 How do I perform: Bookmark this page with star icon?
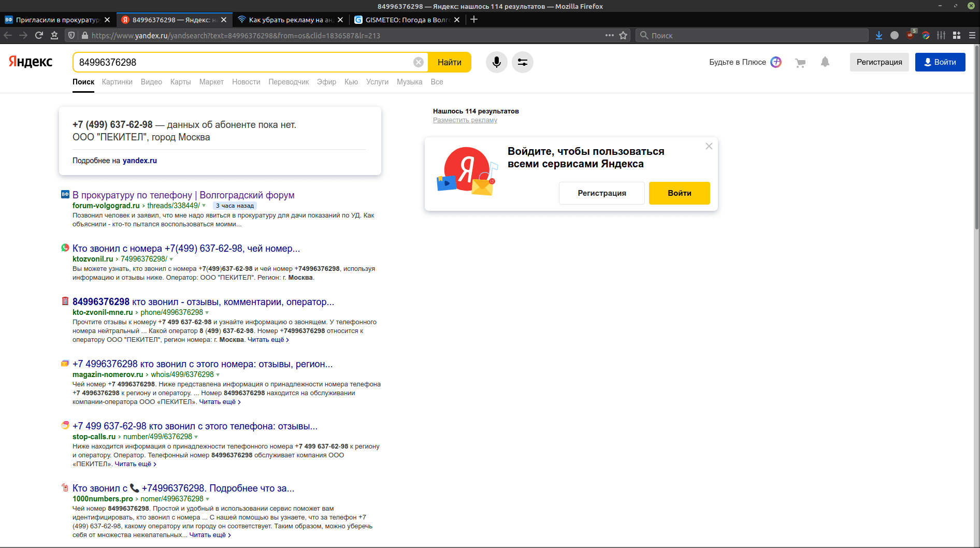(x=623, y=35)
